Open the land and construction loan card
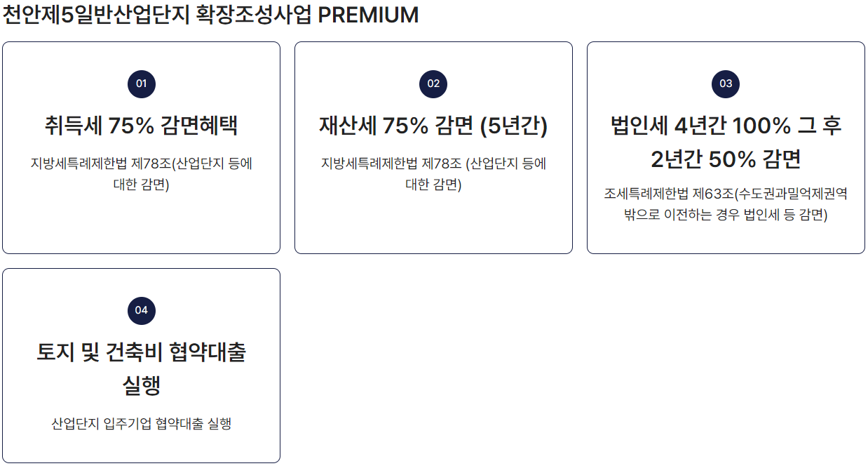 (141, 366)
